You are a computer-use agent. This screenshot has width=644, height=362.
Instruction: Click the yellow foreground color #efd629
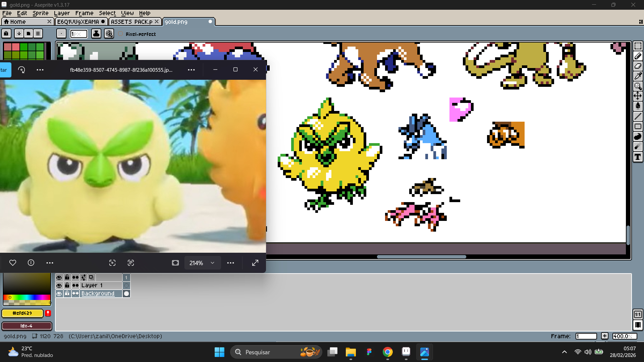click(22, 313)
